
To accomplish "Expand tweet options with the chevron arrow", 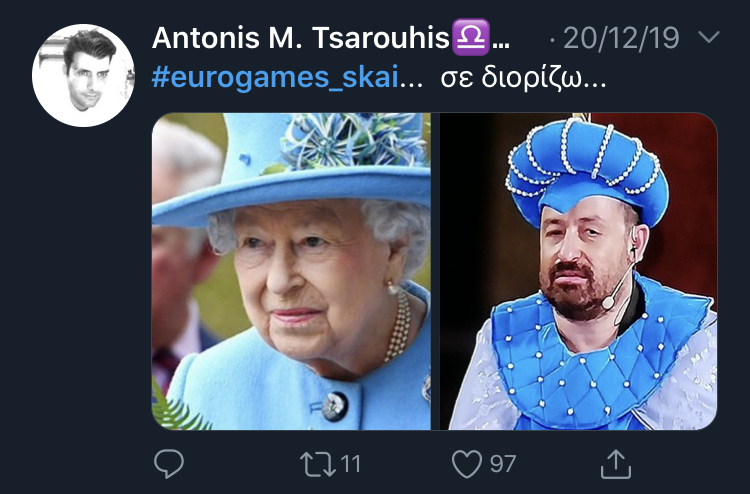I will click(x=709, y=37).
